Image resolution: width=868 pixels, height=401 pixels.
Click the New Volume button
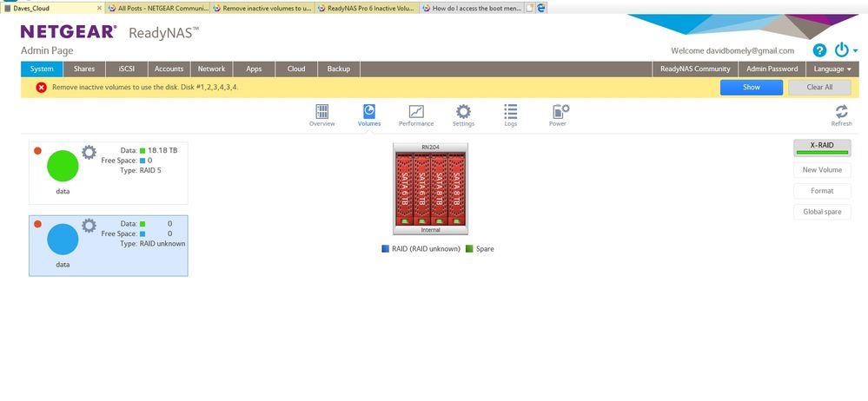tap(822, 170)
